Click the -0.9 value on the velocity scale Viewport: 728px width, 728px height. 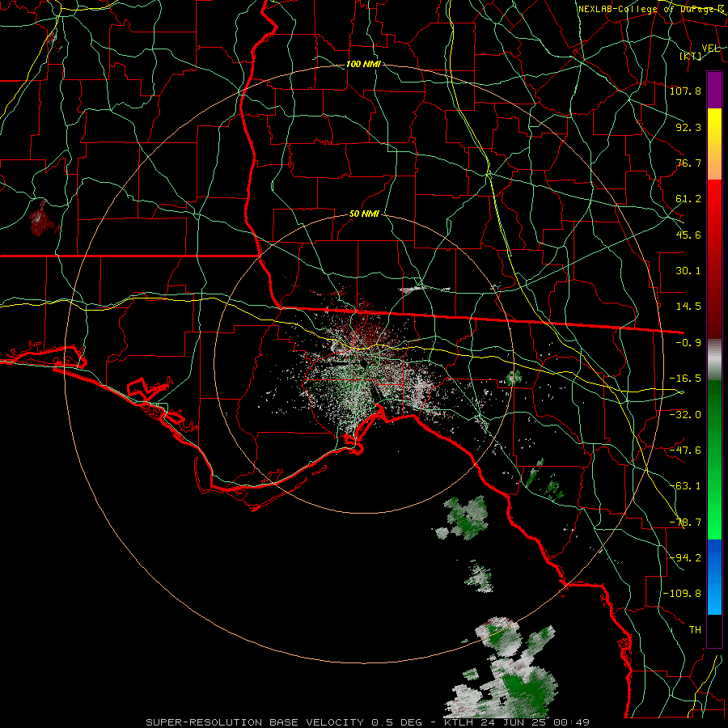(688, 343)
